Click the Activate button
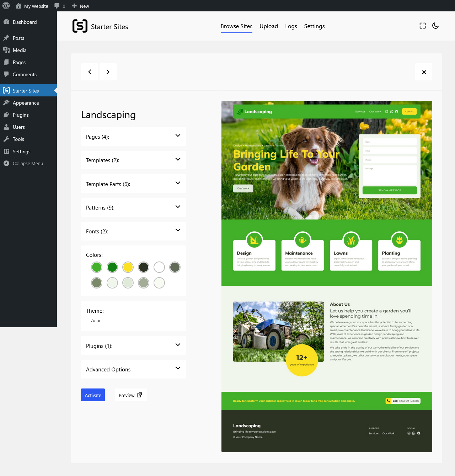Screen dimensions: 455x476 93,395
